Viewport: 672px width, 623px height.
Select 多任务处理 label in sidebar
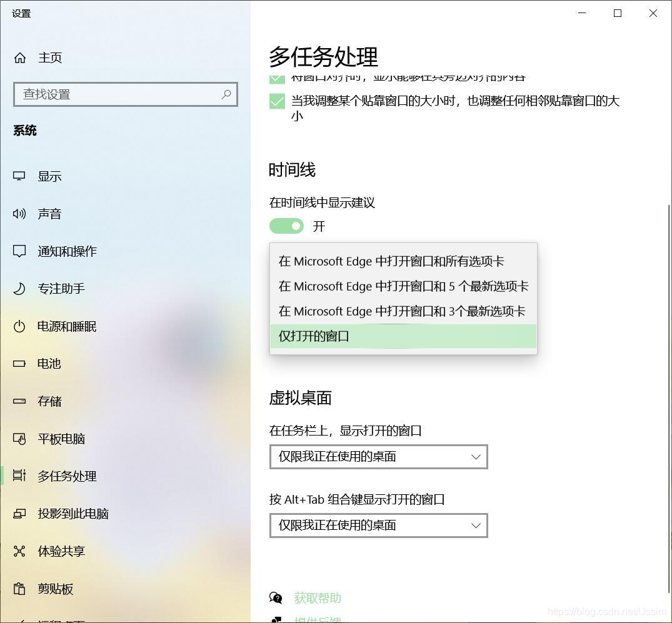tap(68, 476)
